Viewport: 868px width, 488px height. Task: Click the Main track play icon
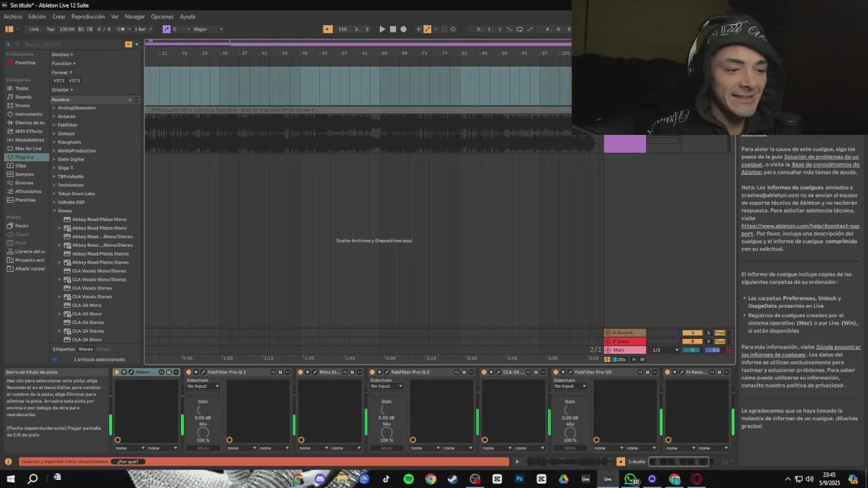608,350
